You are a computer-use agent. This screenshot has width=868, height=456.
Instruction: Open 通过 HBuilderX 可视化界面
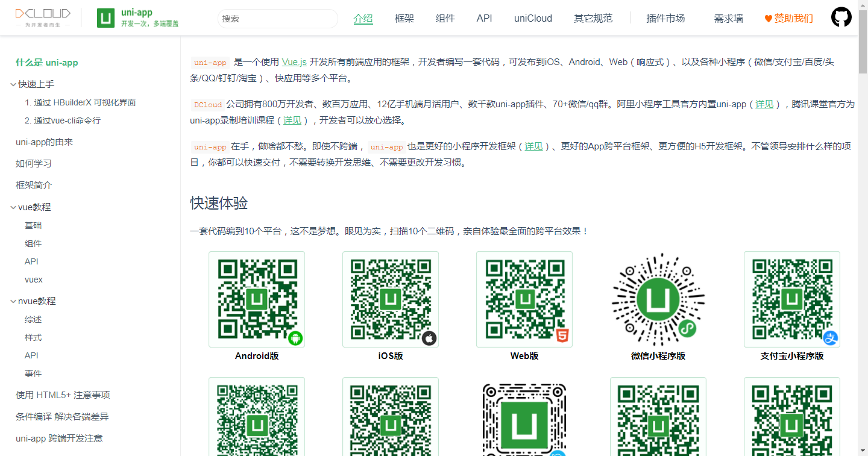coord(80,103)
